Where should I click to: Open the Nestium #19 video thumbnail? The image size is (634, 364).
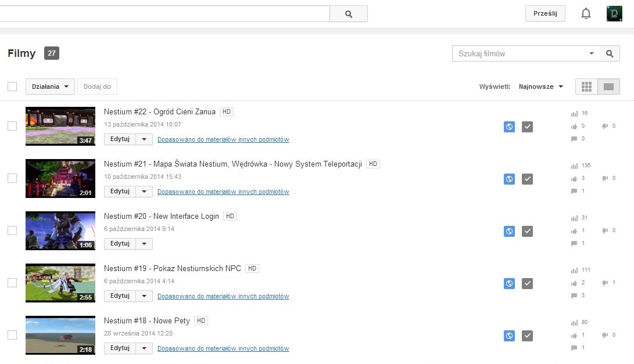pyautogui.click(x=60, y=283)
